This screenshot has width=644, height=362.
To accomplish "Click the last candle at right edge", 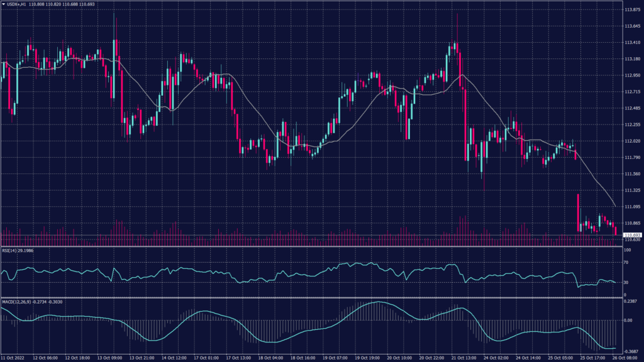I will [615, 231].
